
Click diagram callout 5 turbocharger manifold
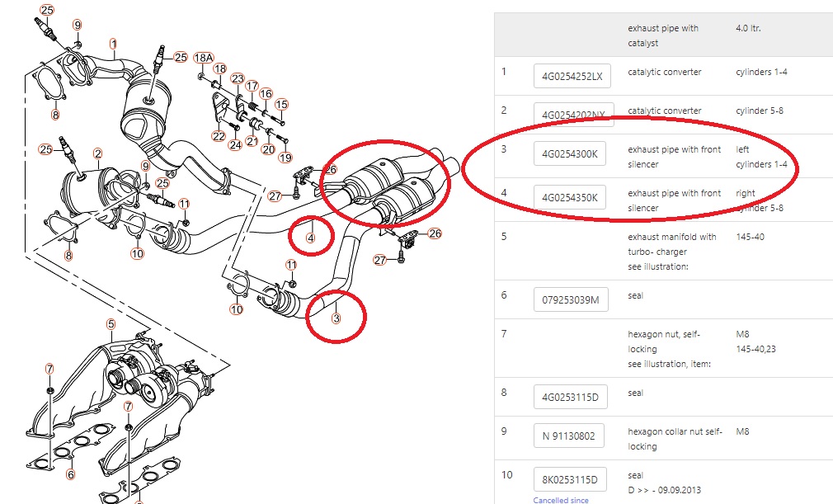click(111, 324)
